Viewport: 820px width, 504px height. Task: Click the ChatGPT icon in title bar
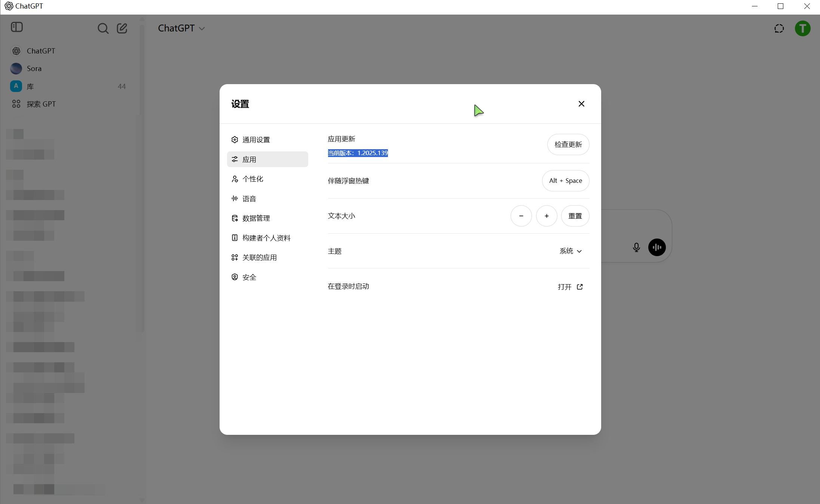(9, 6)
